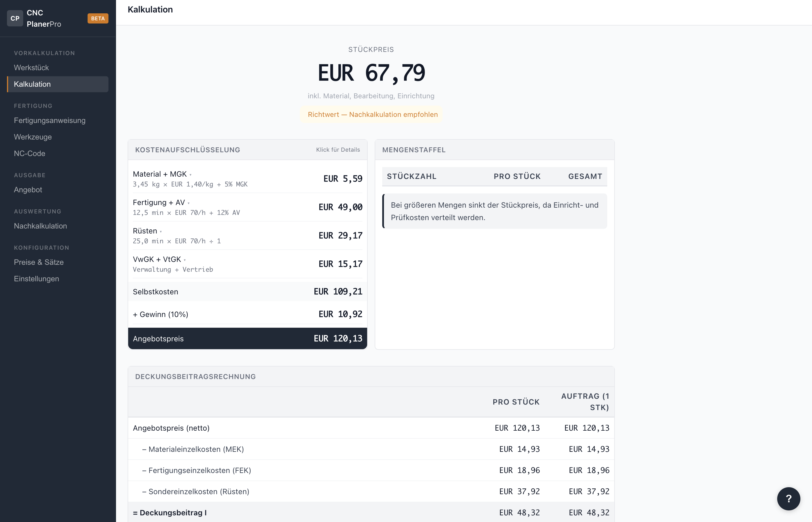Open the help question mark button
Viewport: 812px width, 522px height.
[788, 499]
